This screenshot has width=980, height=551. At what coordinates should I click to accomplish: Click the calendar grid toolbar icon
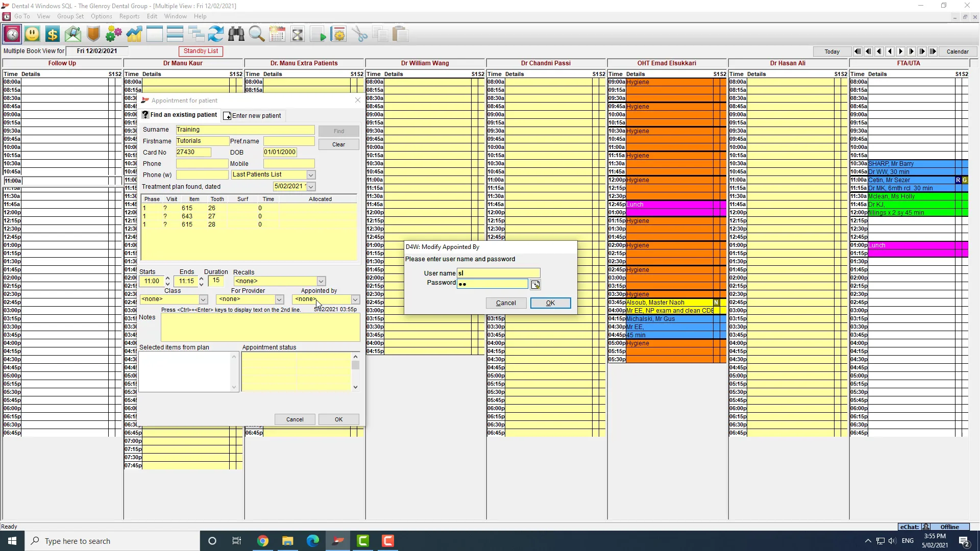point(277,34)
